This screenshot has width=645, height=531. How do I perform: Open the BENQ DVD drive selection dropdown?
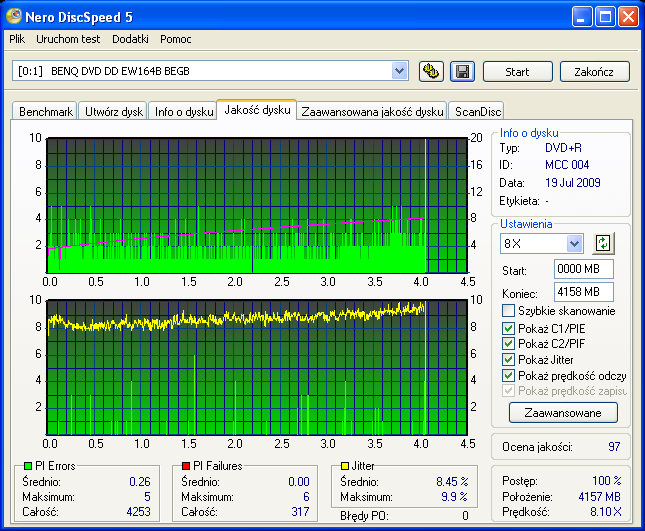[399, 71]
